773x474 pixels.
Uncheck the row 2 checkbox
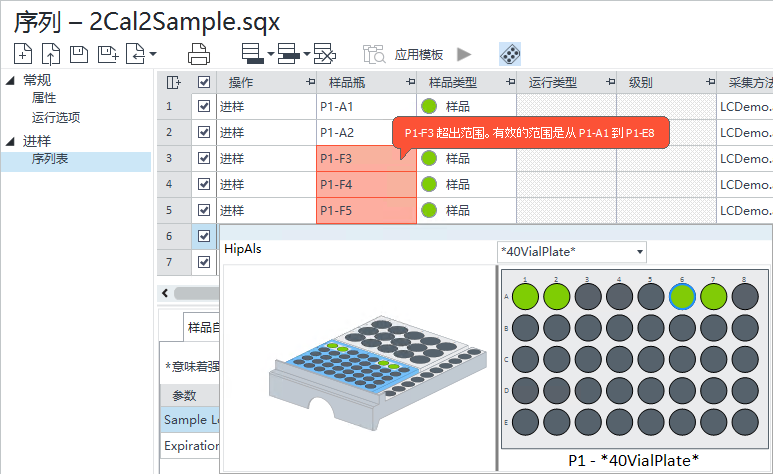point(204,132)
